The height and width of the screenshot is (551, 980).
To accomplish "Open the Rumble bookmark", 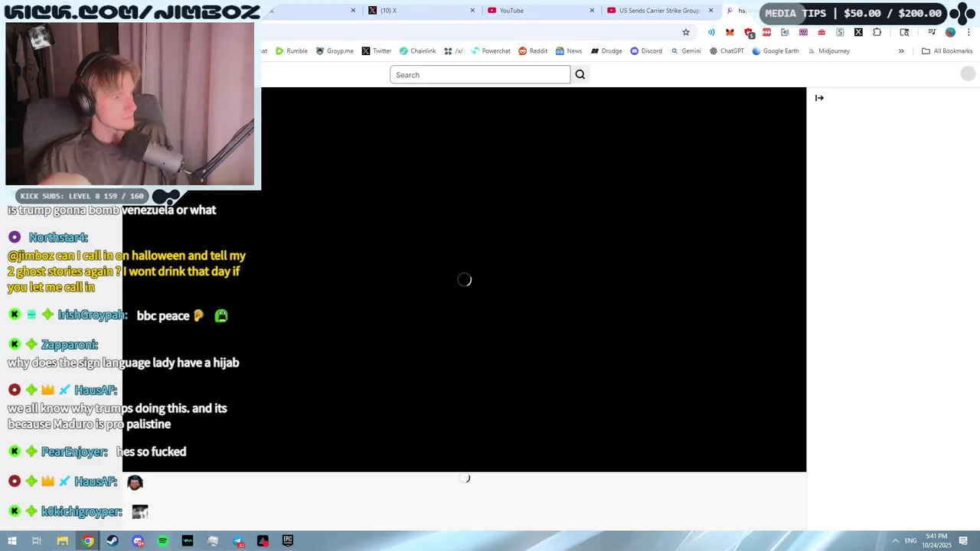I will pyautogui.click(x=292, y=51).
